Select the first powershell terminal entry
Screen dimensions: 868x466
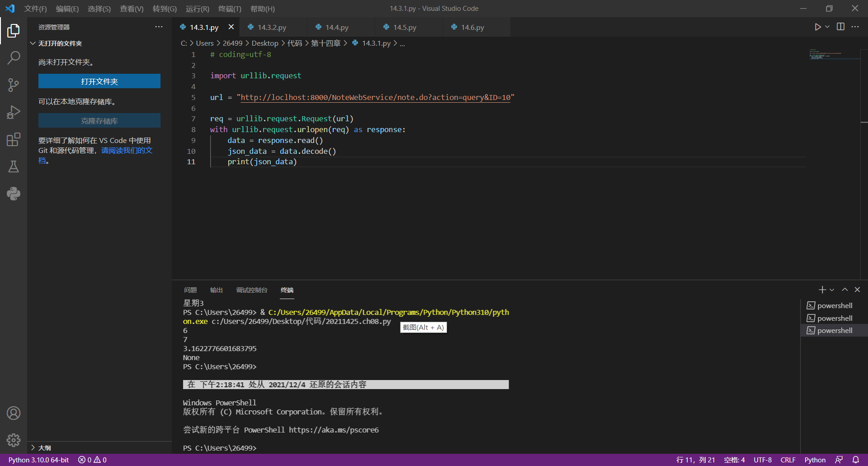[x=834, y=306]
